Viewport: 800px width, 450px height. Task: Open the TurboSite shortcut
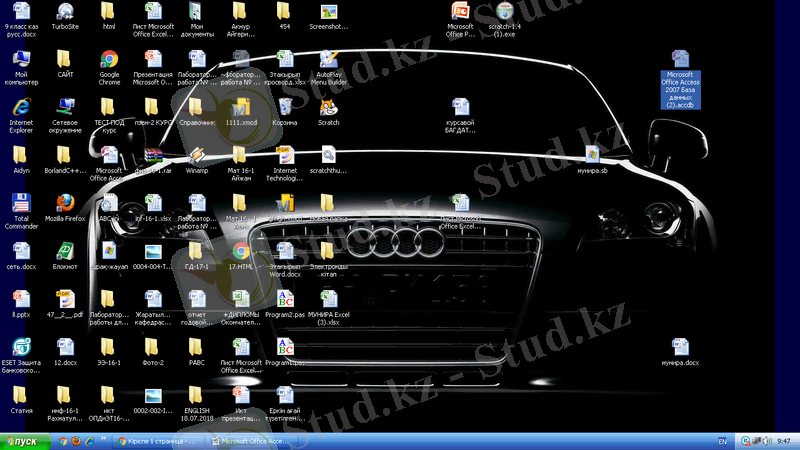65,12
